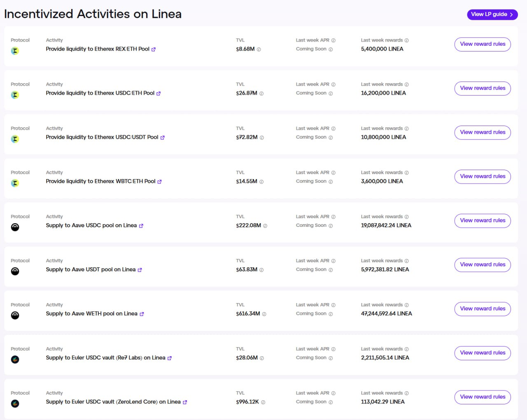Viewport: 527px width, 420px height.
Task: Click the Etherex protocol logo in USDC/ETH row
Action: (x=15, y=95)
